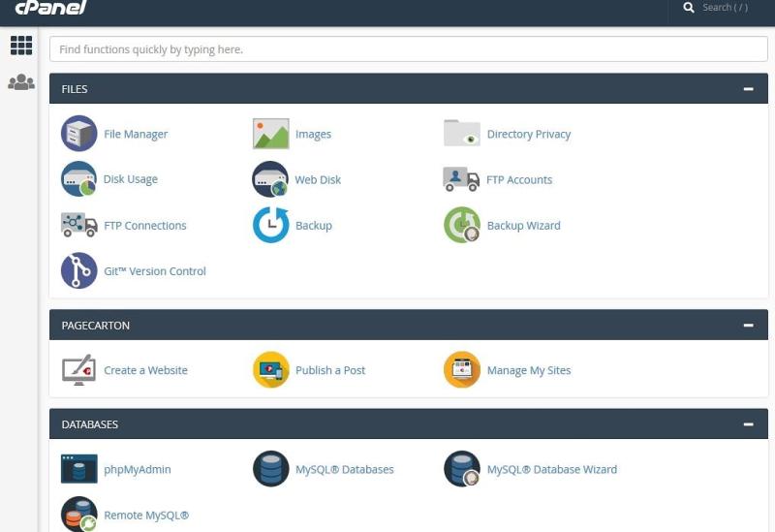Click the magnifier icon in the top bar

(x=689, y=8)
